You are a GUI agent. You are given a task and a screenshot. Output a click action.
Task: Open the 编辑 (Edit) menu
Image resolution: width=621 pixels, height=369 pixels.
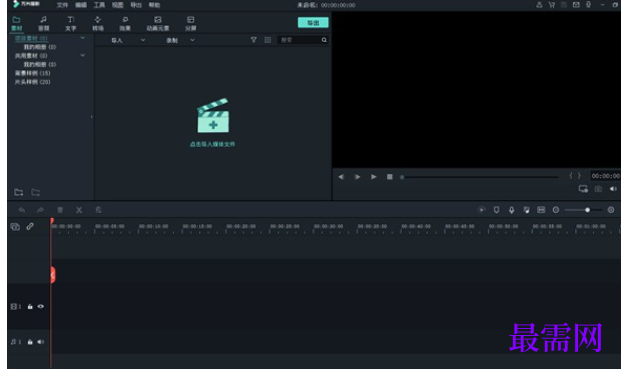pos(81,5)
